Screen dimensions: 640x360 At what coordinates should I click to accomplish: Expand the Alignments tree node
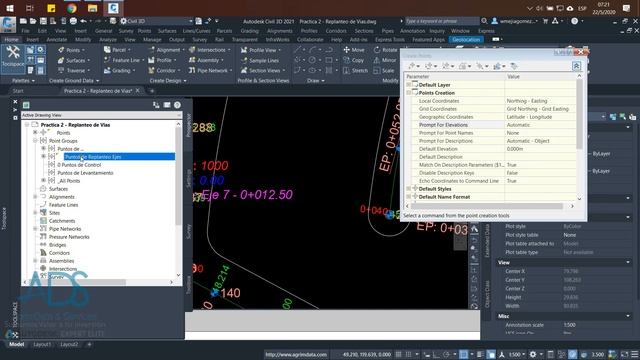pyautogui.click(x=35, y=197)
